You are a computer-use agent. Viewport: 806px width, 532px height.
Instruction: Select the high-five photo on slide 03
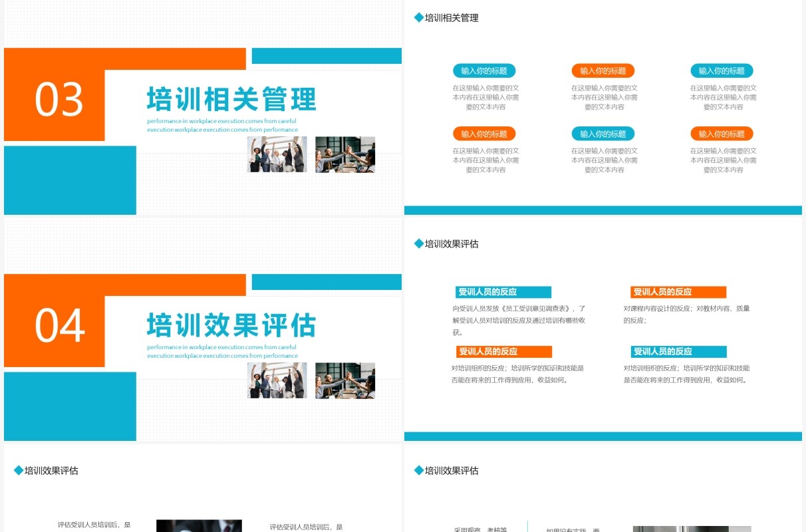click(345, 154)
